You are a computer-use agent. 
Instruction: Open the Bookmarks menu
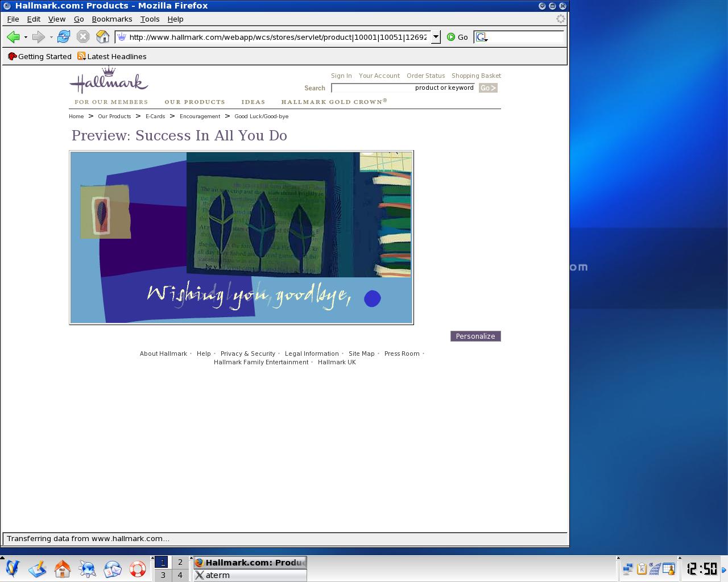point(112,19)
